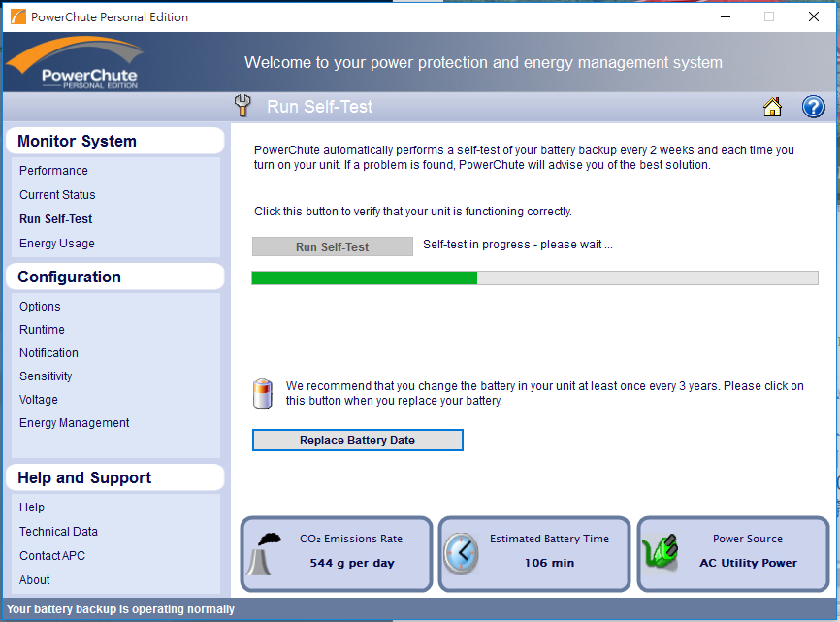Click the self-test progress bar
This screenshot has height=622, width=840.
click(534, 278)
